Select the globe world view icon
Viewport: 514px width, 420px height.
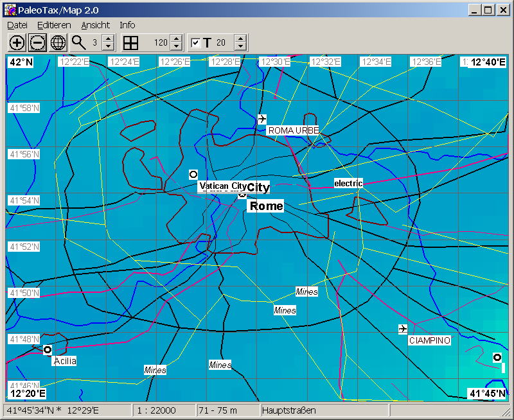coord(58,43)
